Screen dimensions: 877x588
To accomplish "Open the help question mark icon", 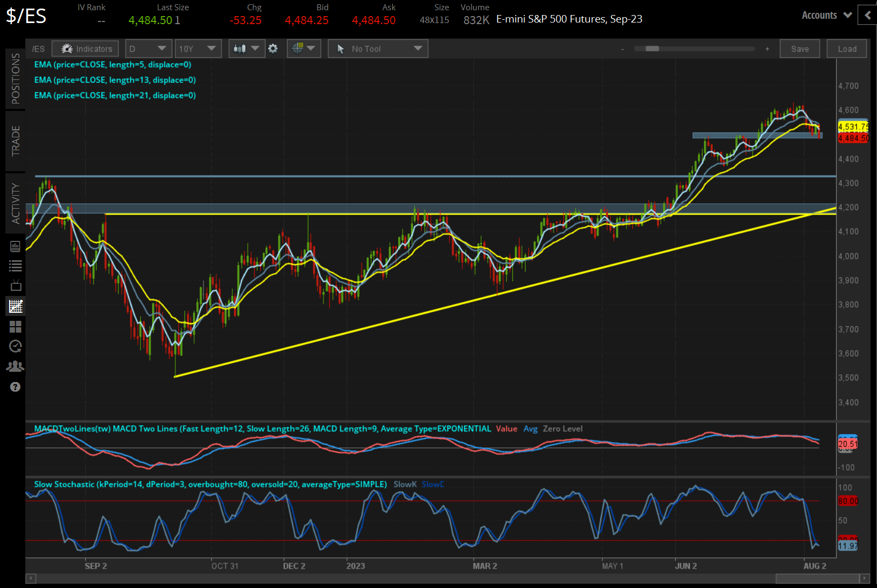I will tap(15, 387).
